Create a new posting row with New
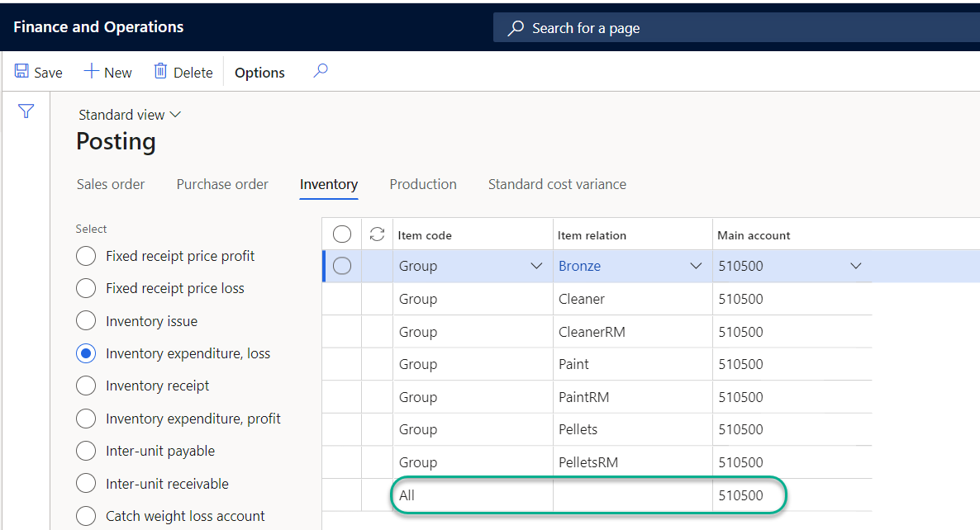 pyautogui.click(x=107, y=73)
